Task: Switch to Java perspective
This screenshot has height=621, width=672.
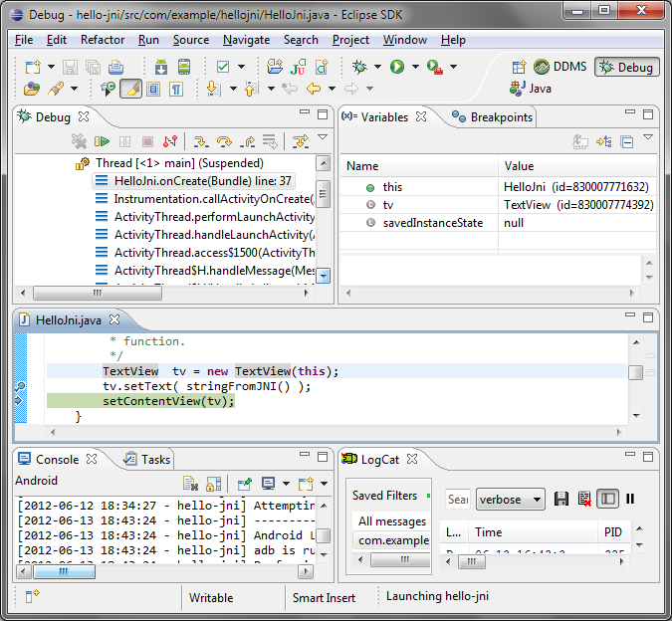Action: pyautogui.click(x=531, y=89)
